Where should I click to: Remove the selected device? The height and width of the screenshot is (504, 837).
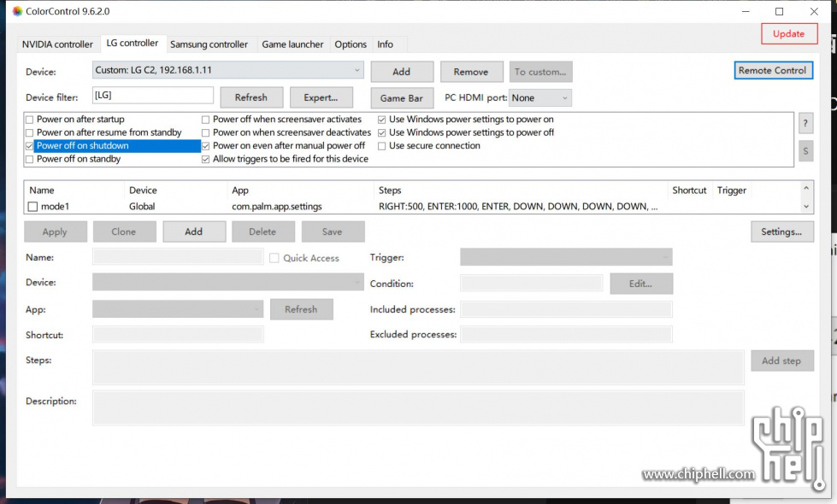pyautogui.click(x=471, y=72)
